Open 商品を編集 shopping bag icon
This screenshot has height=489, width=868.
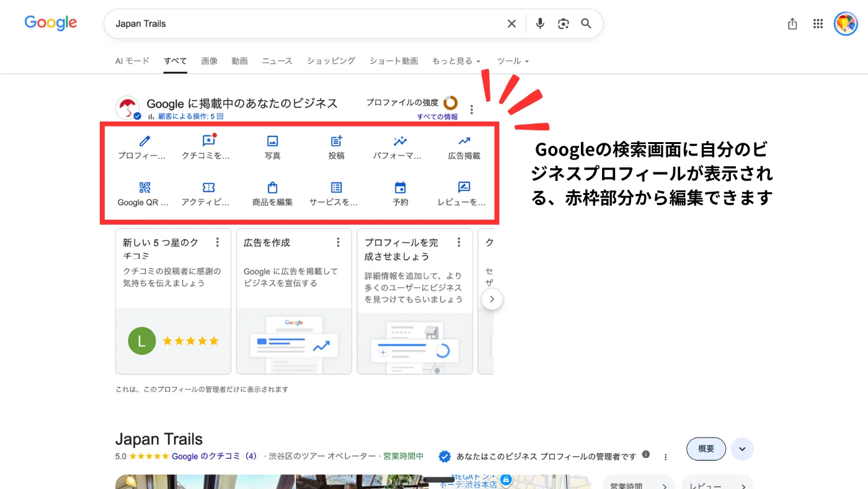click(x=272, y=187)
